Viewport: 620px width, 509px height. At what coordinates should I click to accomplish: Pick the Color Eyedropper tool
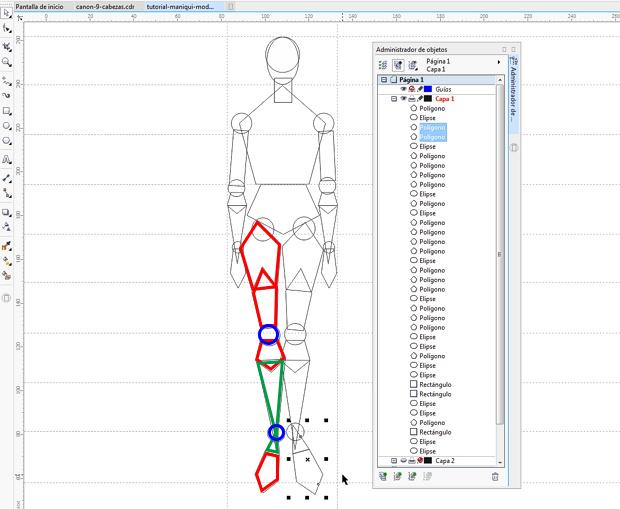click(x=6, y=246)
